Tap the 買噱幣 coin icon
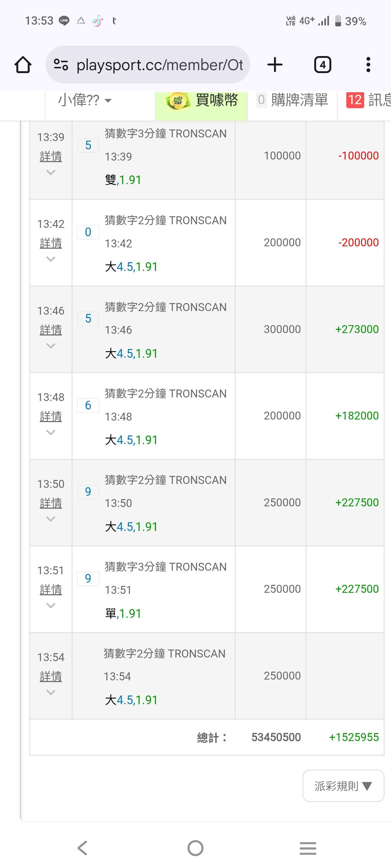Viewport: 391px width, 868px height. click(178, 101)
